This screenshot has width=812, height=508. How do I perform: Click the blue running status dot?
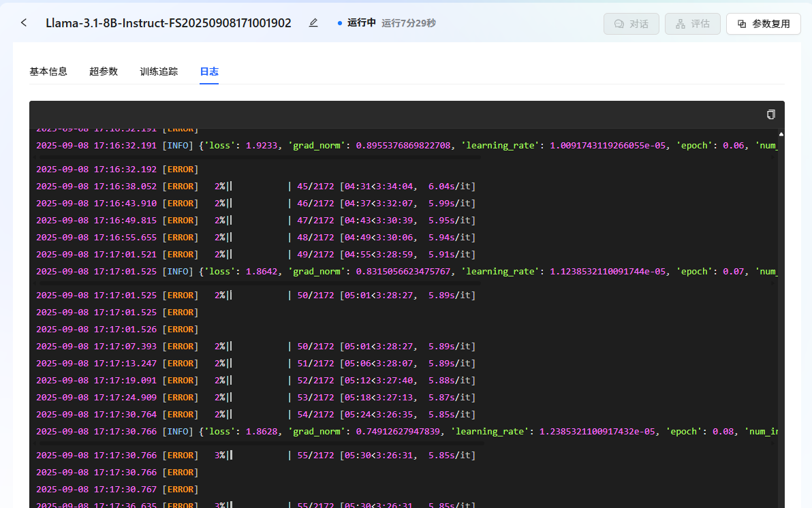pos(340,23)
